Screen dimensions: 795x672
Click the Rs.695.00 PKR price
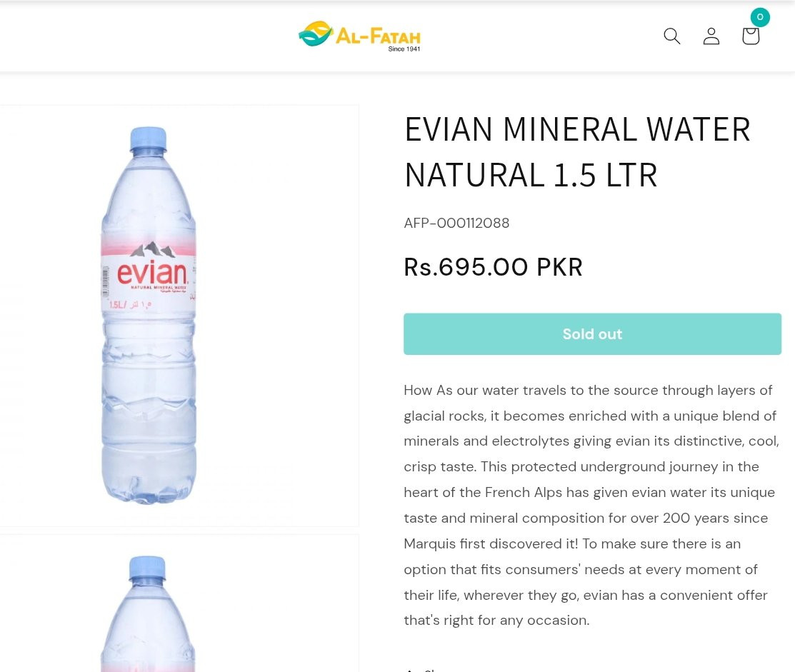point(493,267)
